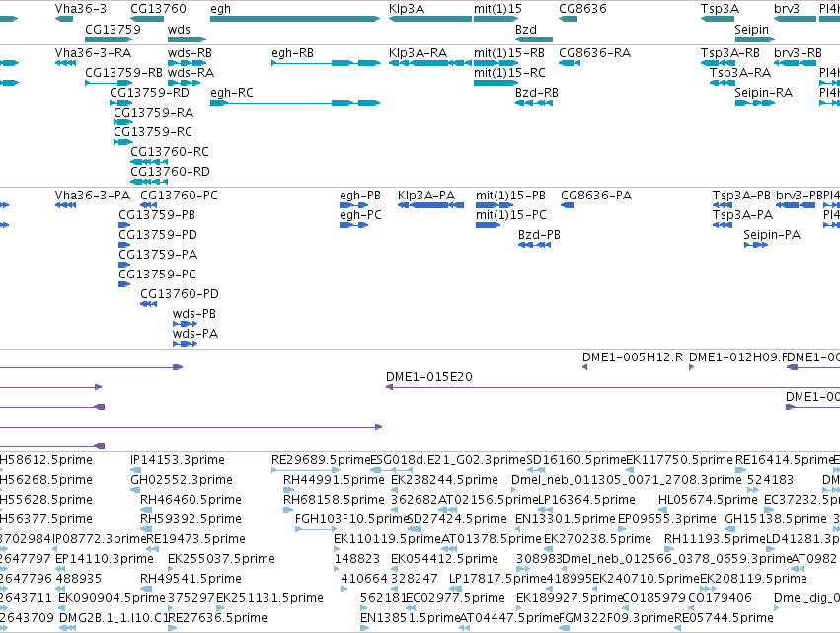Click the Tsp3A-PB protein label
Viewport: 840px width, 633px height.
741,196
